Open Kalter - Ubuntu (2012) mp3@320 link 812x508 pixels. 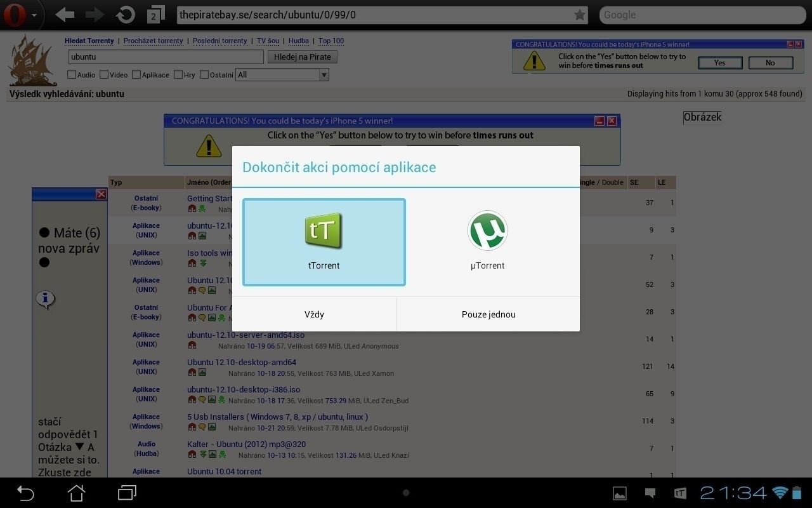point(247,444)
